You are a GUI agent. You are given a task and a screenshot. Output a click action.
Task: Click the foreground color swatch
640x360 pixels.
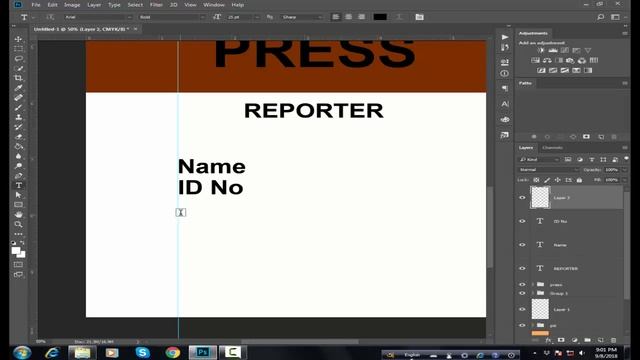tap(16, 251)
